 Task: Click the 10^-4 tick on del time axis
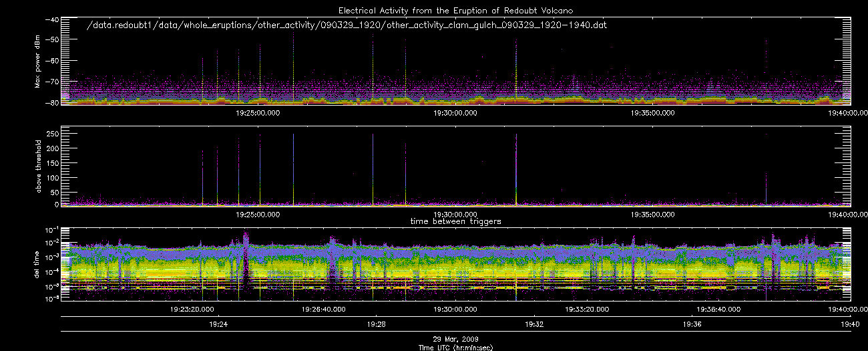click(51, 271)
